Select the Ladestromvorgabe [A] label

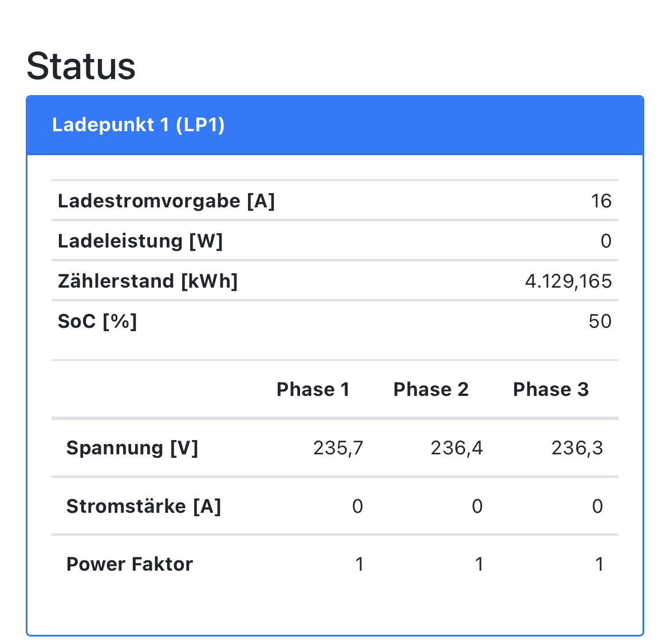click(166, 201)
